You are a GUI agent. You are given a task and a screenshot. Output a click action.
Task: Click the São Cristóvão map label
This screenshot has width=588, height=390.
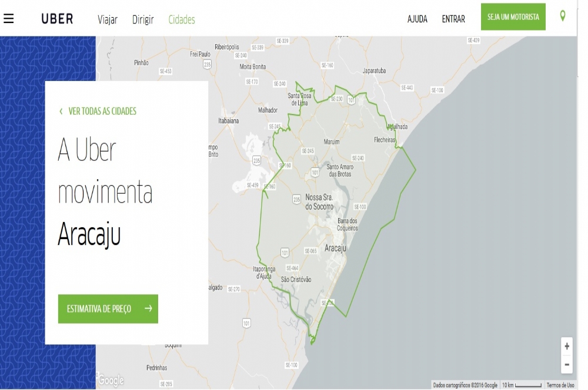pos(296,280)
